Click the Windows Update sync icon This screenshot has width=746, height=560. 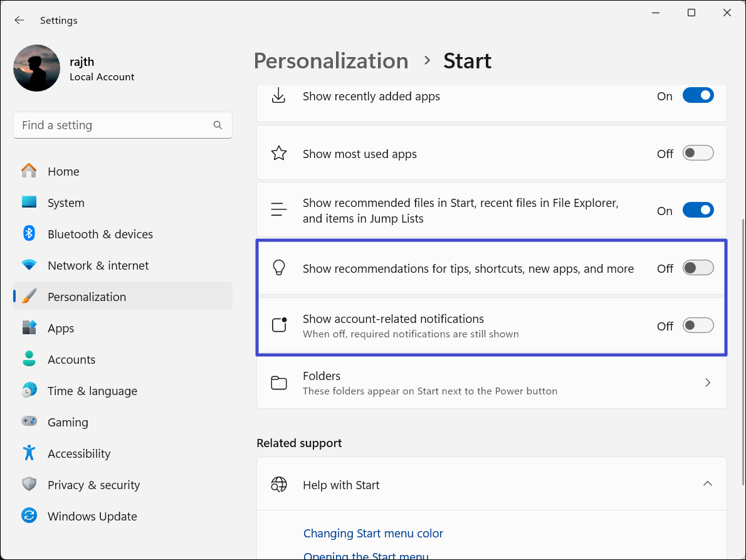pyautogui.click(x=29, y=516)
